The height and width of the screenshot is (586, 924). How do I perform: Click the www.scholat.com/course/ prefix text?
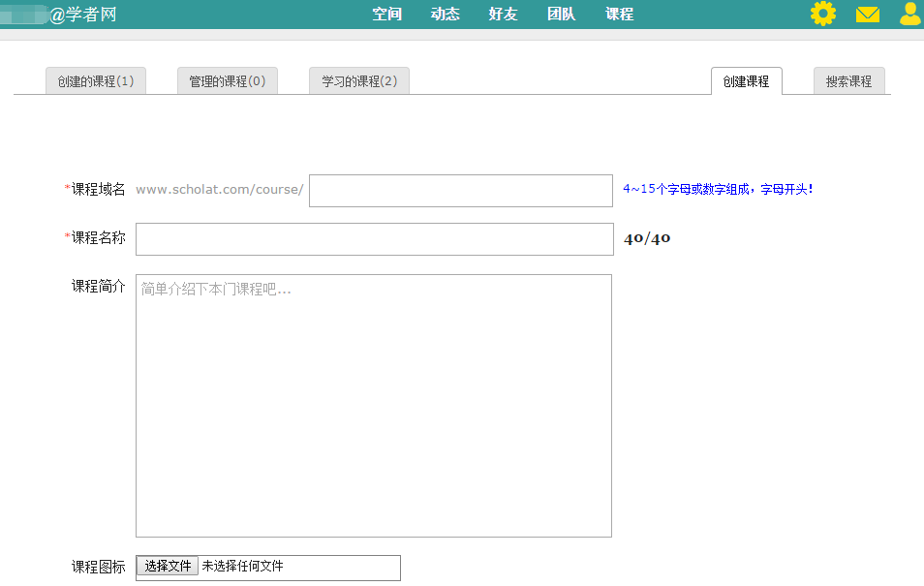220,190
